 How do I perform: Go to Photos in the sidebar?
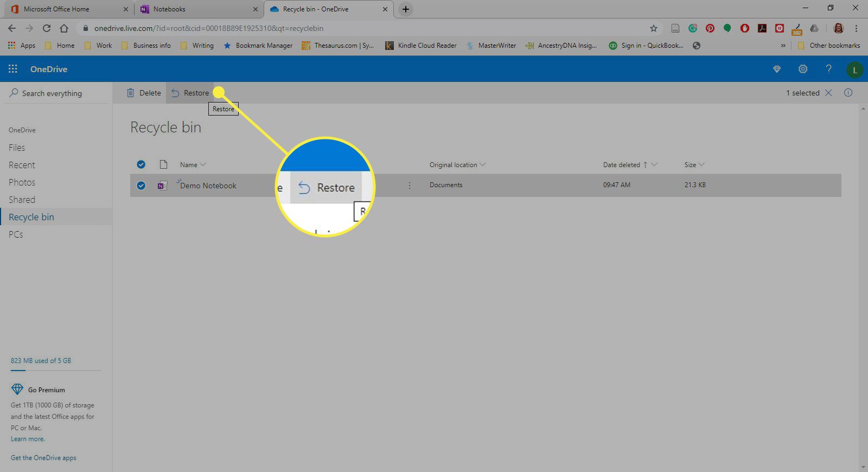[x=22, y=182]
